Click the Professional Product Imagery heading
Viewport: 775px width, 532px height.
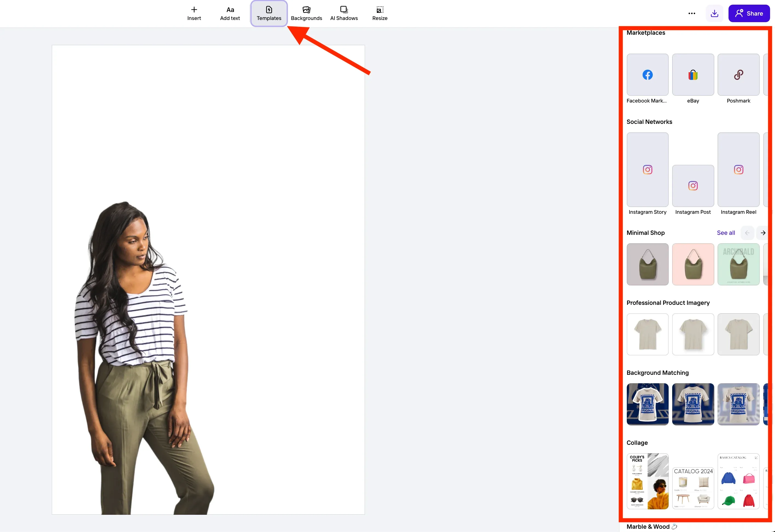tap(668, 303)
